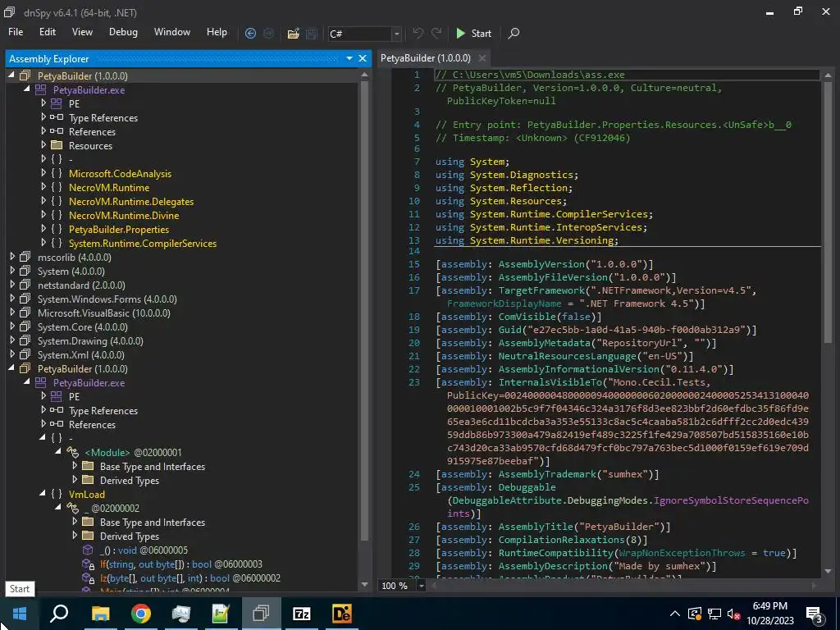This screenshot has width=840, height=630.
Task: Click the Type References icon in first module
Action: [57, 117]
